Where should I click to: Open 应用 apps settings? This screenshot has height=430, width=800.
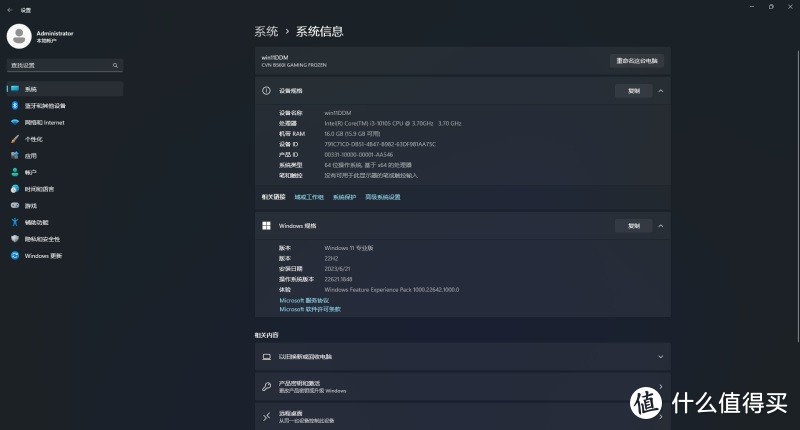(30, 156)
